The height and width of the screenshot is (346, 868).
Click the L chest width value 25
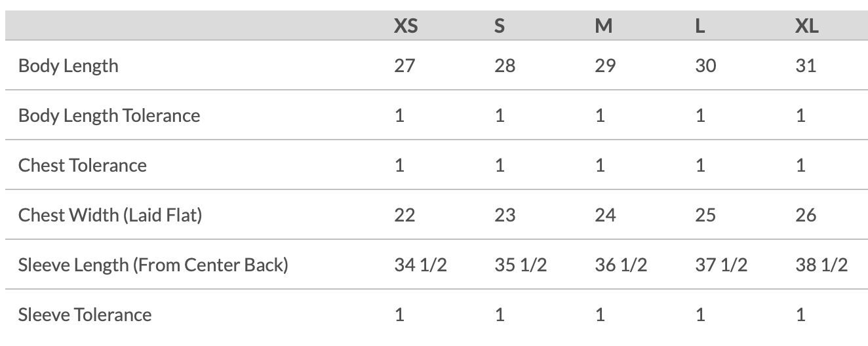(705, 215)
